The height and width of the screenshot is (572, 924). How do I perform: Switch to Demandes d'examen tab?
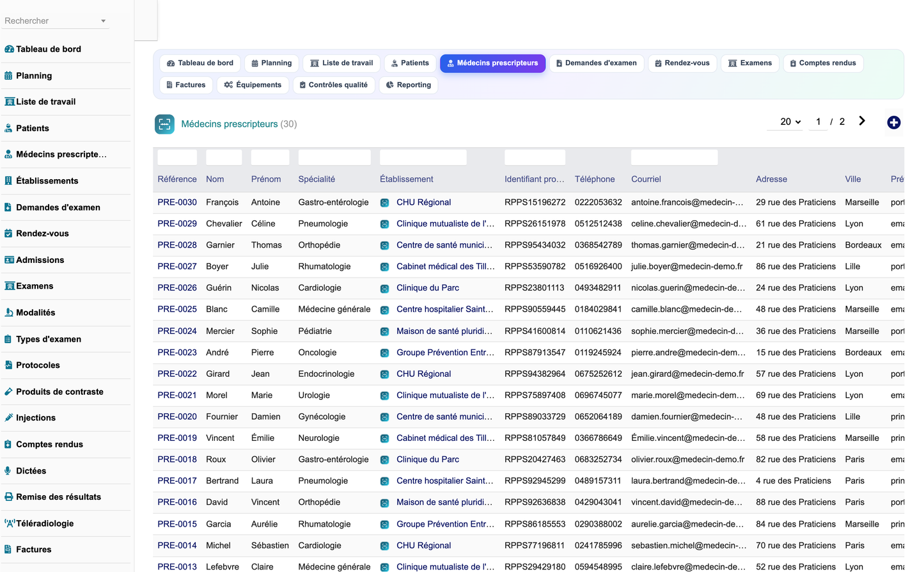597,63
